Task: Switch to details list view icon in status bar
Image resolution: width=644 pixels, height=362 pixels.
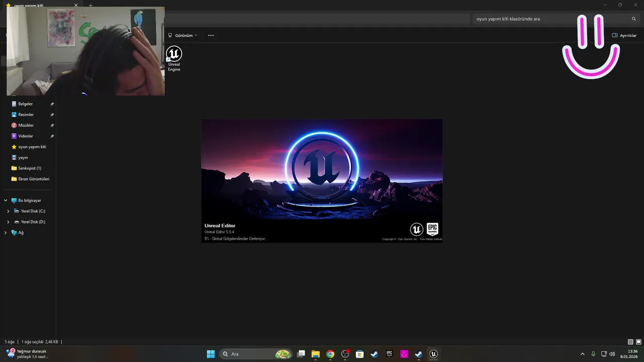Action: pos(630,342)
